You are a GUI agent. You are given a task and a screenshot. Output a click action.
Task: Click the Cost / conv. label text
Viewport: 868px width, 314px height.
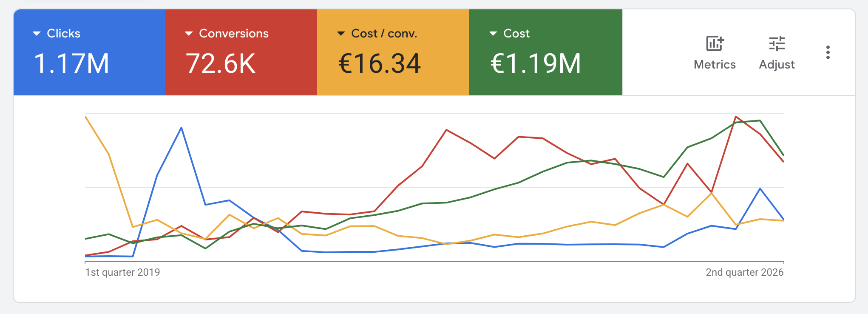pyautogui.click(x=384, y=33)
